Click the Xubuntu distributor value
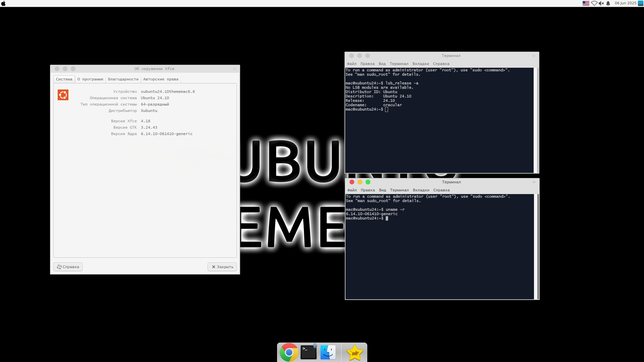The height and width of the screenshot is (362, 644). (149, 111)
